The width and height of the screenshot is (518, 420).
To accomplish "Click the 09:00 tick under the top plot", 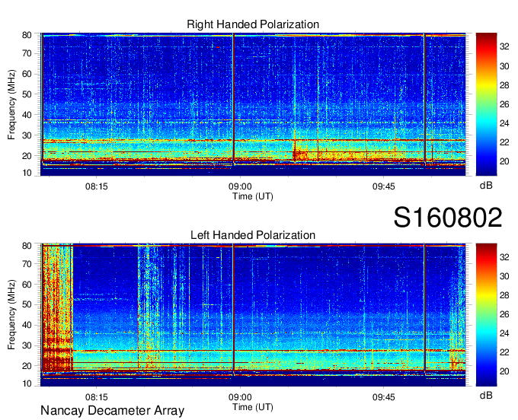I will point(240,186).
